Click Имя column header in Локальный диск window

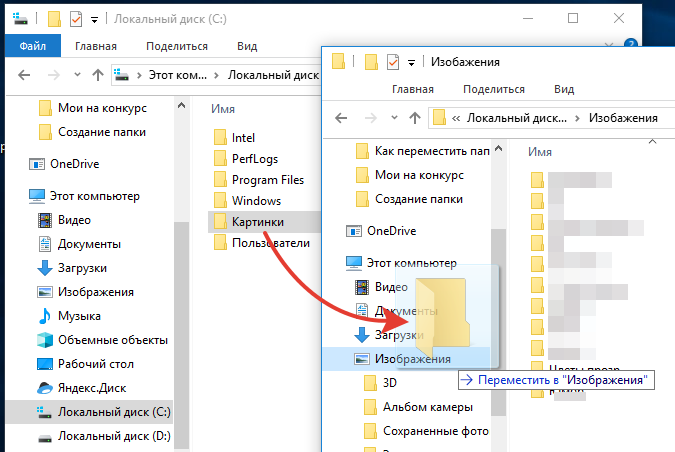(x=223, y=109)
